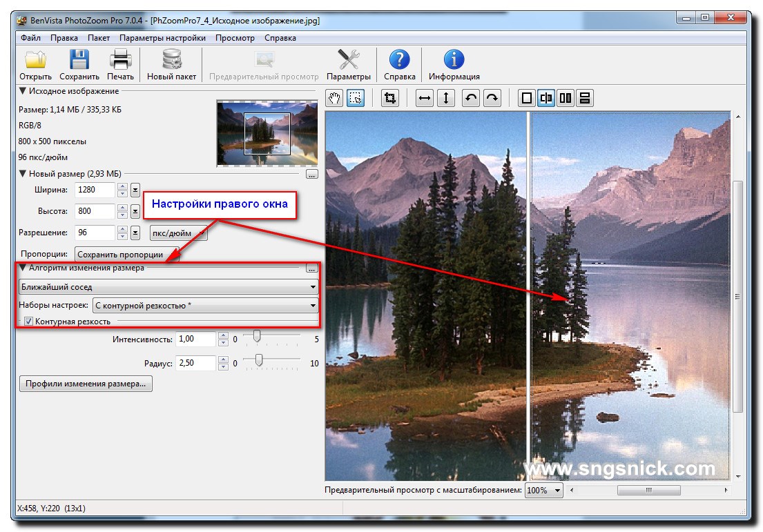Open the Просмотр menu
The image size is (763, 532).
click(235, 38)
